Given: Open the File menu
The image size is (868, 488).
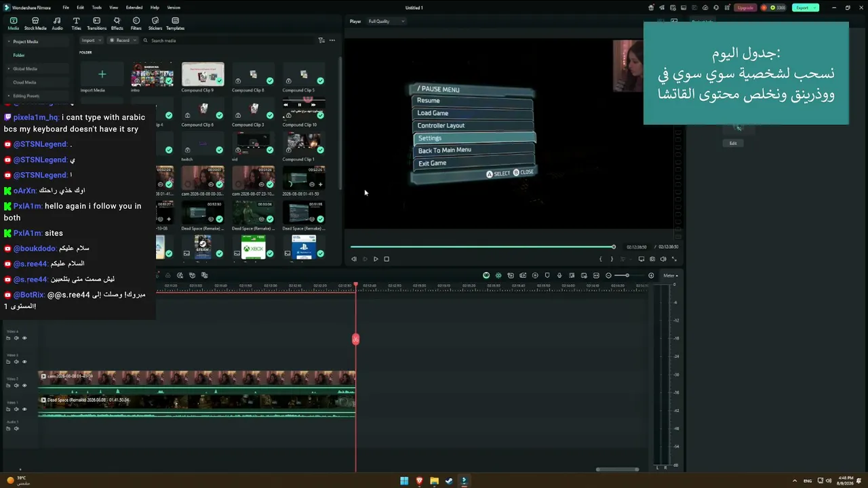Looking at the screenshot, I should point(66,7).
